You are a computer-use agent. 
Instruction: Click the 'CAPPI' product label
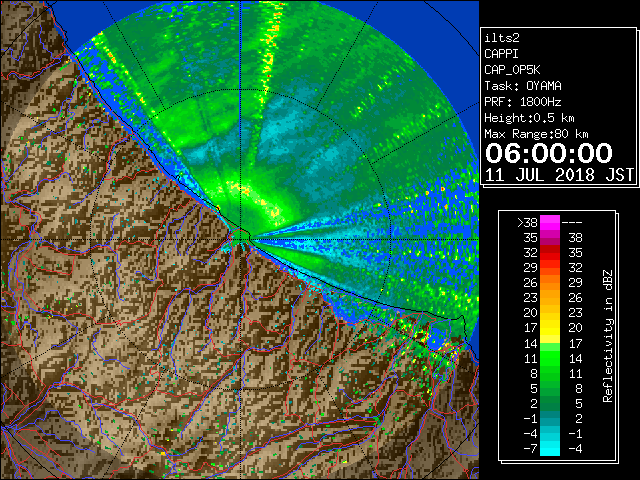tap(501, 54)
